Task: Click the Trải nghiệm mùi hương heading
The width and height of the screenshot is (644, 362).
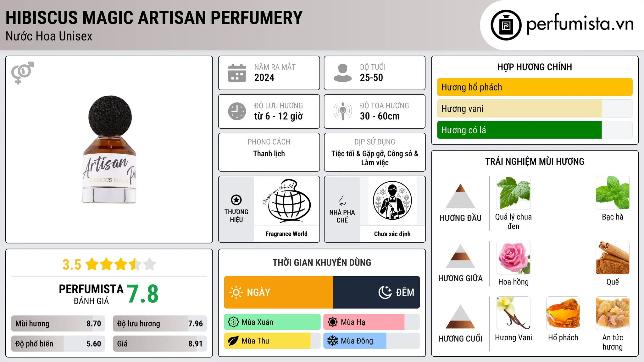Action: 535,162
